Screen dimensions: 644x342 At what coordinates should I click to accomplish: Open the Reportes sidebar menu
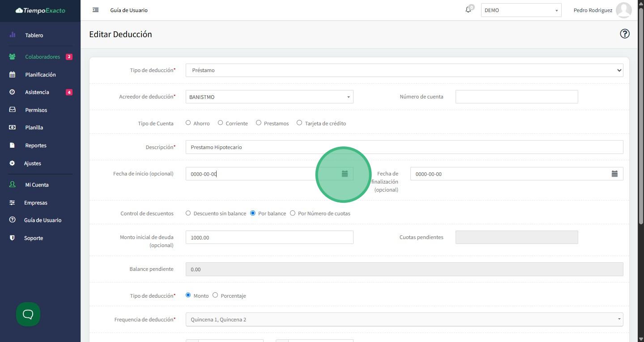36,145
